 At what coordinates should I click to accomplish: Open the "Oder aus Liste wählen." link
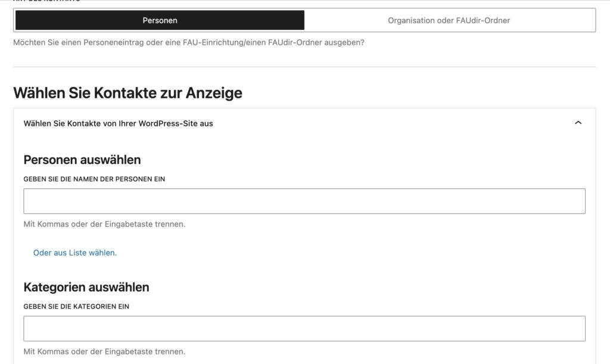(x=75, y=253)
